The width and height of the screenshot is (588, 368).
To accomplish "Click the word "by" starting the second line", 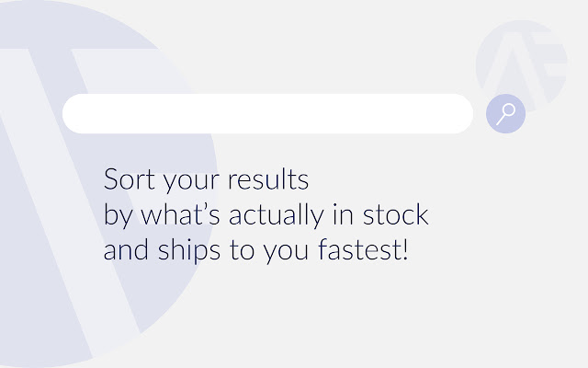I will [x=116, y=215].
